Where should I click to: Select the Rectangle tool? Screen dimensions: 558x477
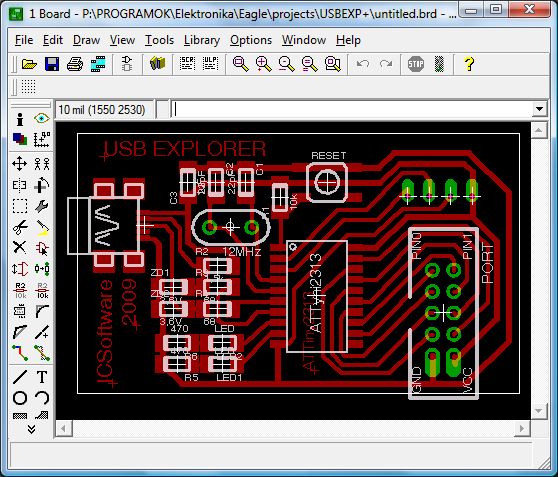tap(20, 415)
